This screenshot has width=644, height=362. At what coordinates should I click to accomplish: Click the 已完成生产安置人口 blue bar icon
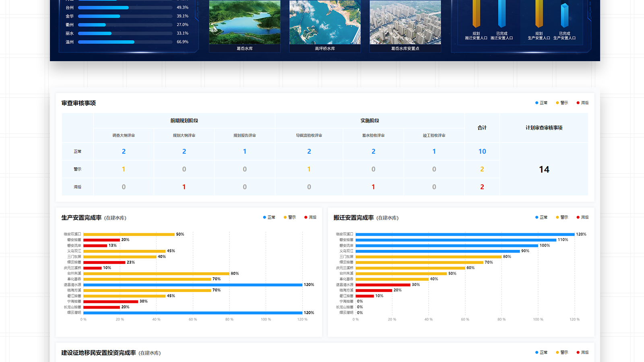point(564,15)
